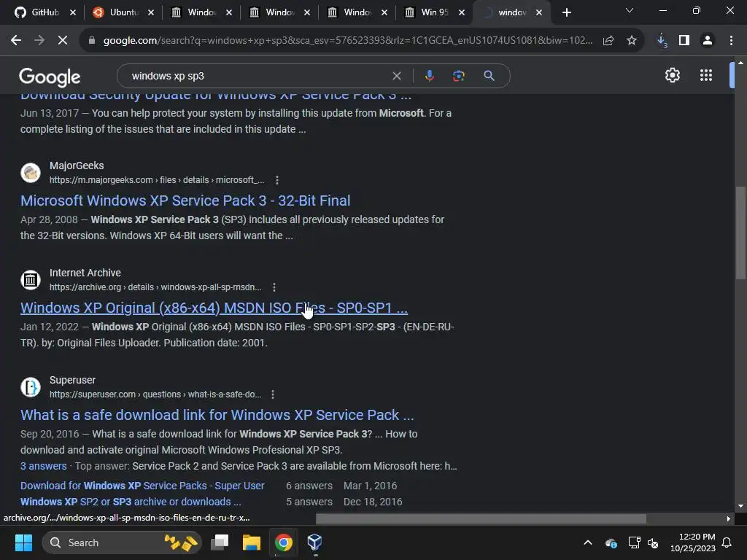Open the Chrome profile icon
The image size is (747, 560).
(x=708, y=41)
